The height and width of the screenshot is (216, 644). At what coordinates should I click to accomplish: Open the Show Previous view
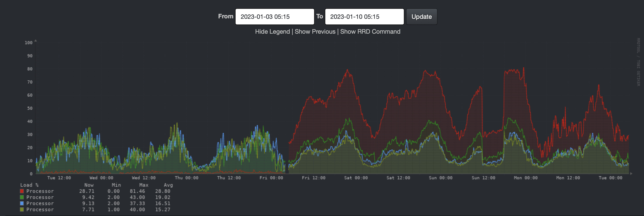[x=315, y=31]
